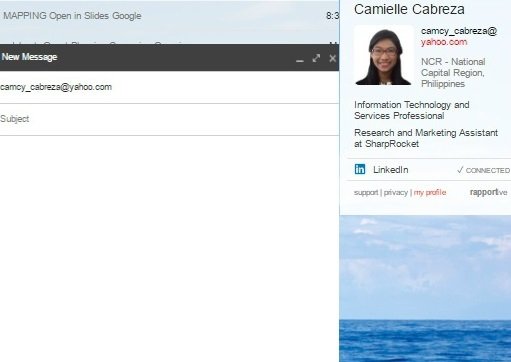Viewport: 511px width, 362px height.
Task: Close the New Message compose window
Action: (x=332, y=58)
